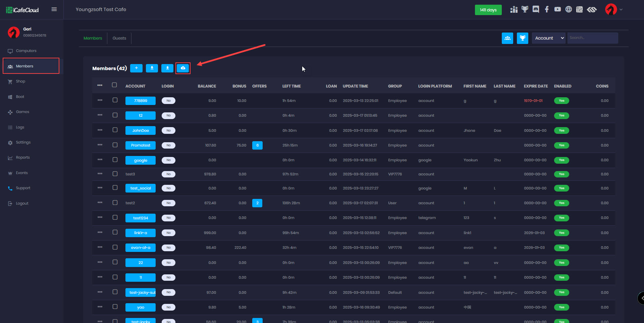The height and width of the screenshot is (323, 644).
Task: Click the download members list icon
Action: [152, 68]
